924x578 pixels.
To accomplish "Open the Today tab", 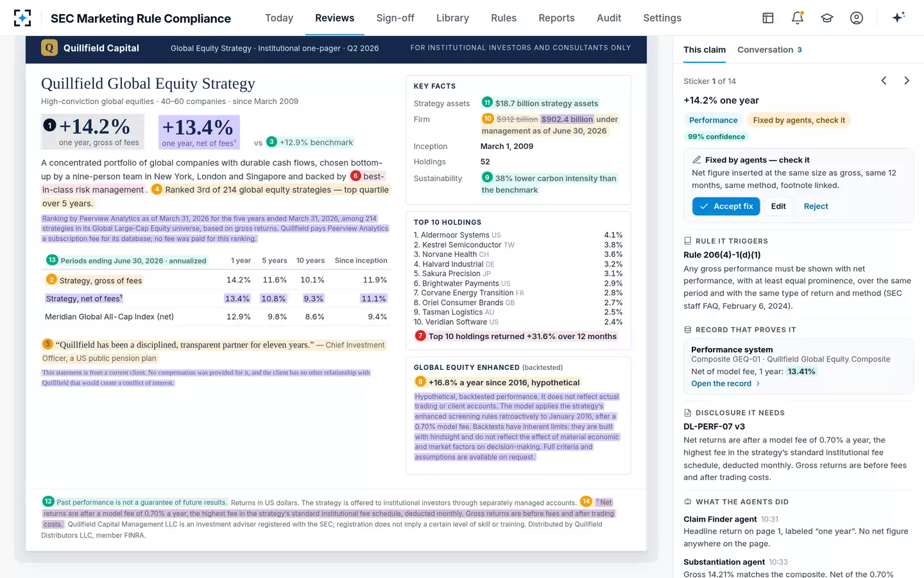I will click(x=279, y=18).
